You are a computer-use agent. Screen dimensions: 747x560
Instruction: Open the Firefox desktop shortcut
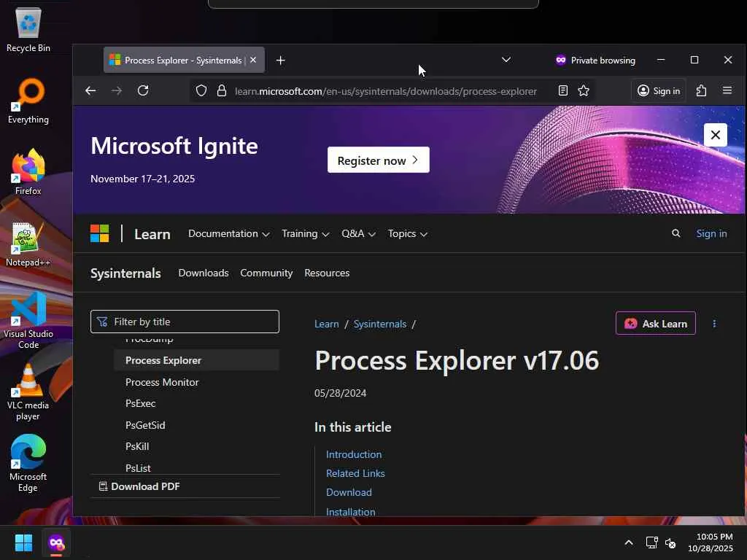pyautogui.click(x=28, y=172)
